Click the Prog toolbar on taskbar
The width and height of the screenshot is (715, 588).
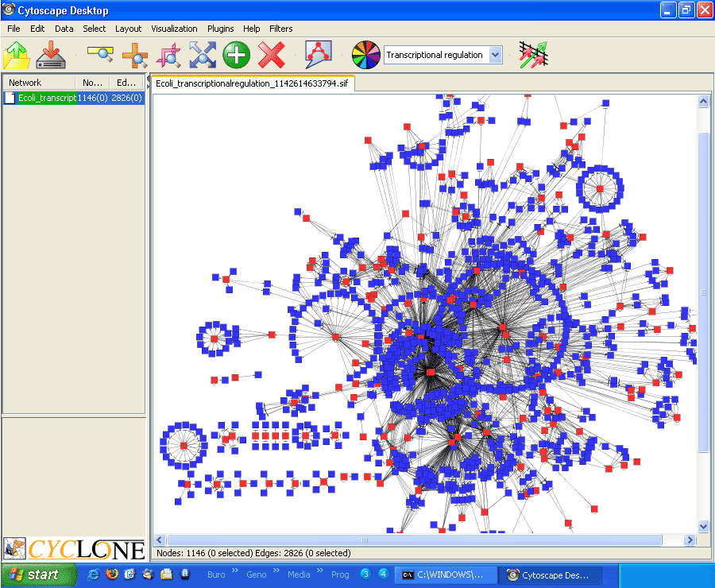click(340, 574)
